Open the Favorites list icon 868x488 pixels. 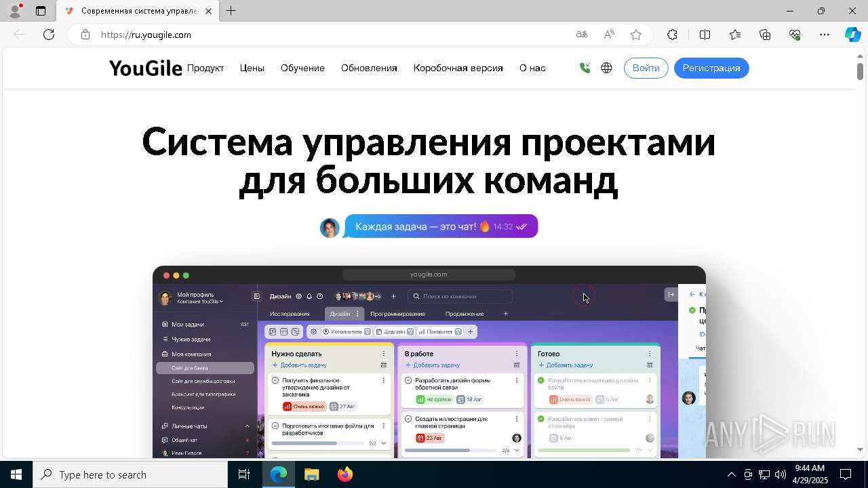tap(735, 35)
